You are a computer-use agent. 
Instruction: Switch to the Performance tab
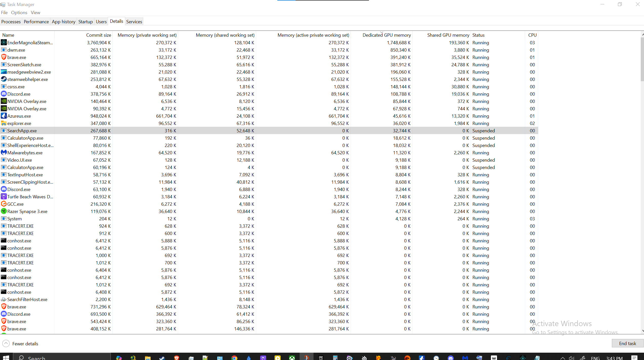coord(36,22)
